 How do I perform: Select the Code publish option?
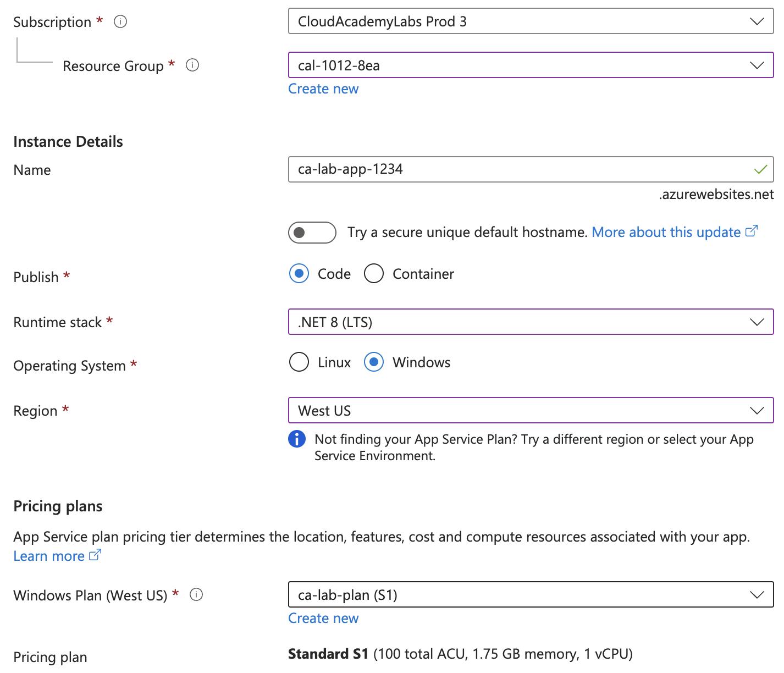[299, 273]
